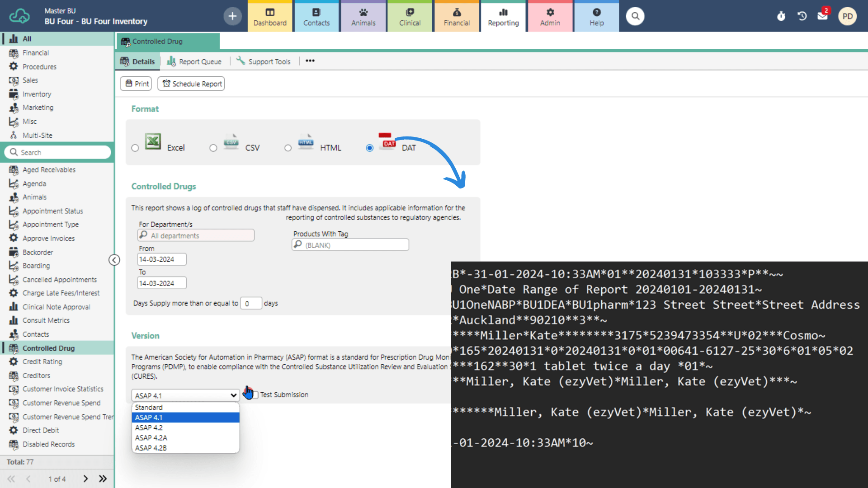Open the Admin top menu tab
868x488 pixels.
click(x=550, y=16)
